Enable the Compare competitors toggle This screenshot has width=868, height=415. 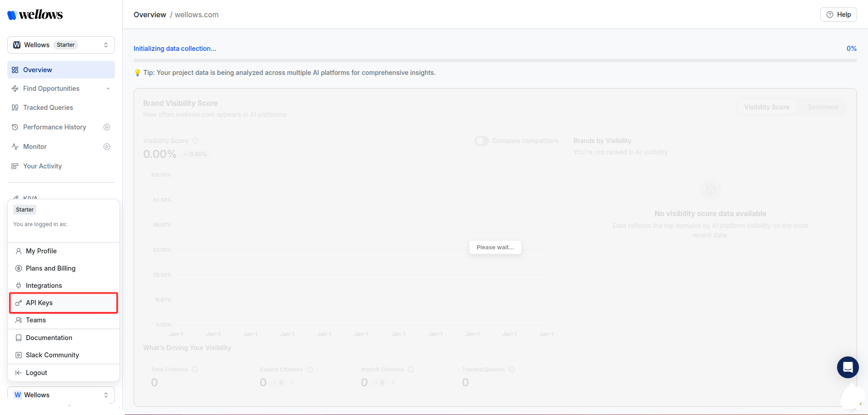[x=481, y=141]
